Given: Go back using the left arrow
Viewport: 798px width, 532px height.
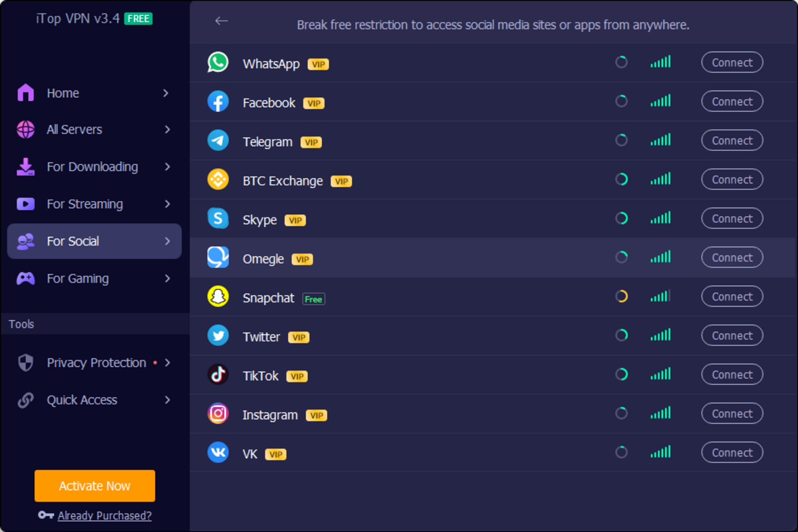Looking at the screenshot, I should (221, 21).
